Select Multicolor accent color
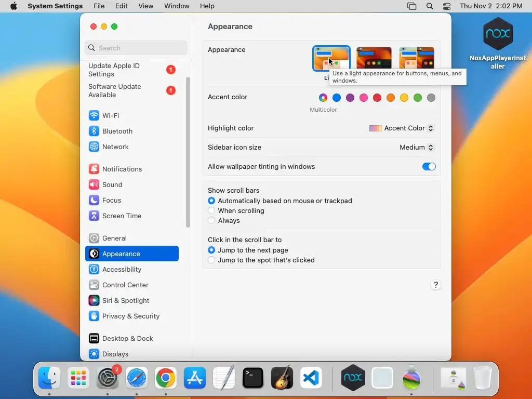Viewport: 532px width, 399px height. point(323,98)
